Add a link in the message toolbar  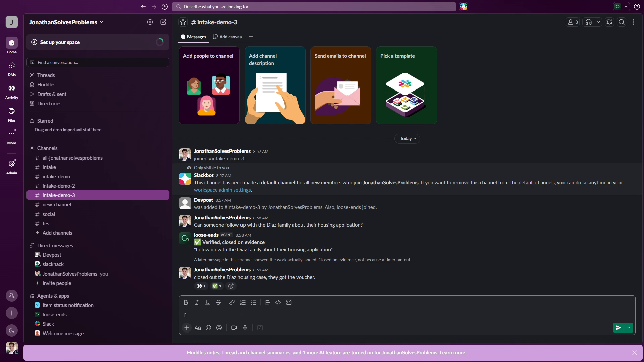point(232,302)
